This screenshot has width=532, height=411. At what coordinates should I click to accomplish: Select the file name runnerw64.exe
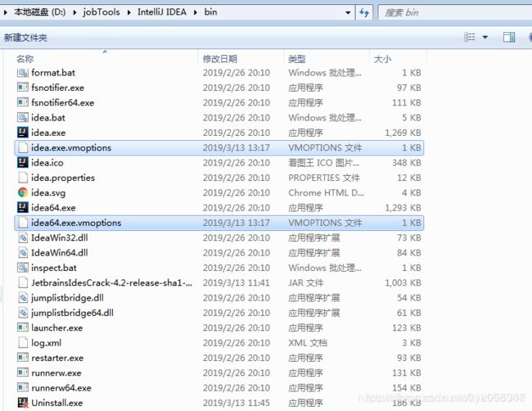(x=61, y=388)
